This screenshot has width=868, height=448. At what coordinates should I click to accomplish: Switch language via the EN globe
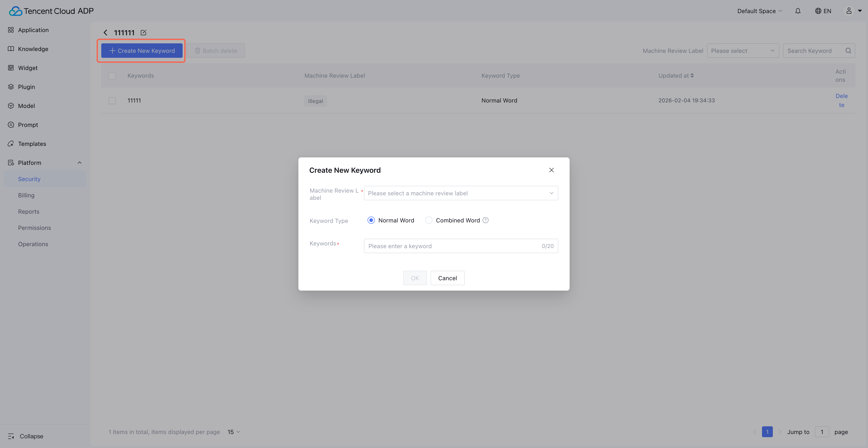point(823,11)
